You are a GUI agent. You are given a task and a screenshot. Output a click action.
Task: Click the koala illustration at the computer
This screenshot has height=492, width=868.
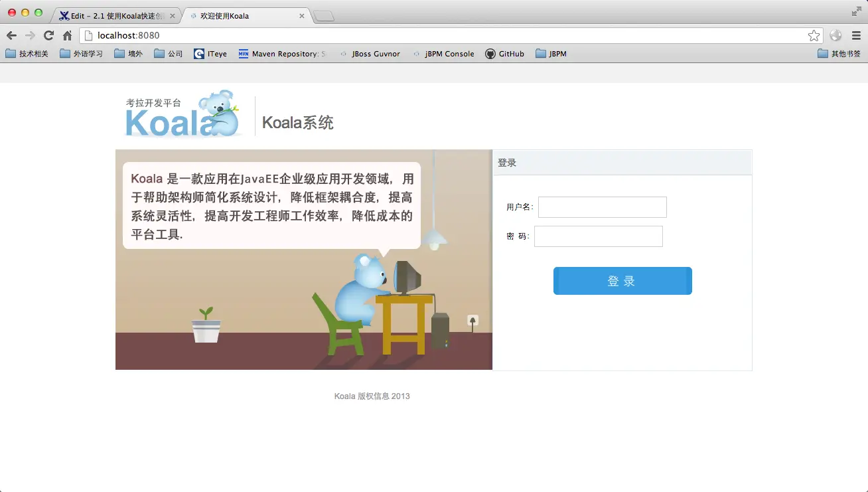pyautogui.click(x=363, y=290)
